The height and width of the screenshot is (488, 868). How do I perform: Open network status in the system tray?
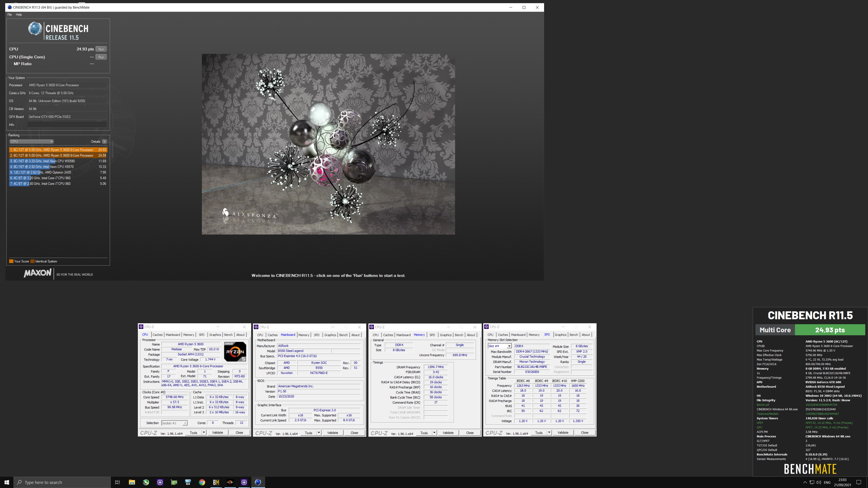point(812,482)
